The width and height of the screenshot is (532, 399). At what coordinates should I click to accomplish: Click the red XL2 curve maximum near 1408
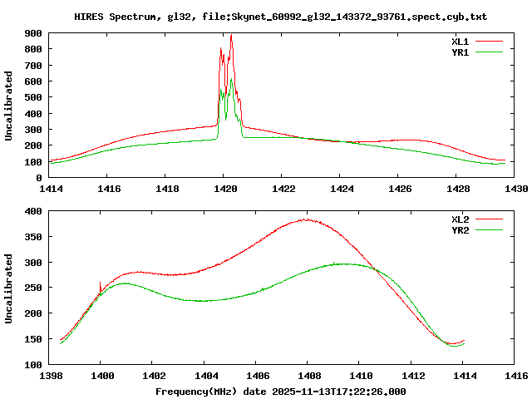[307, 219]
